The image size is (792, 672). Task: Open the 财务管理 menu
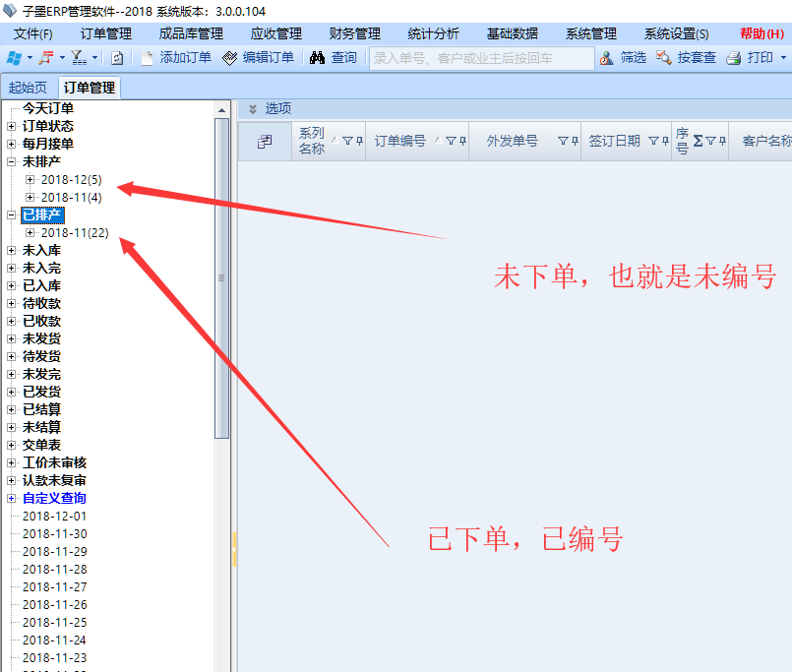pos(354,33)
